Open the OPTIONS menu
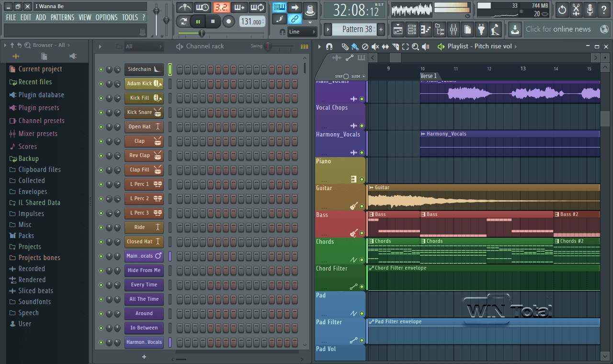The height and width of the screenshot is (364, 613). [106, 17]
